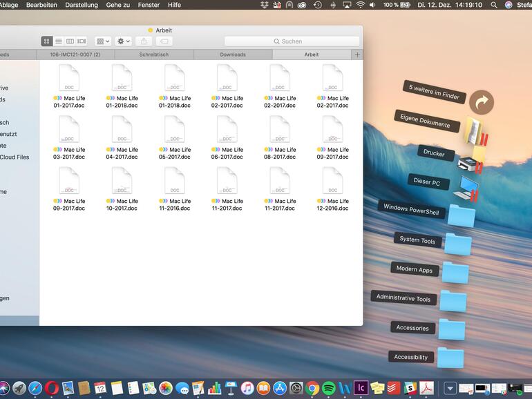Open the Modern Apps folder
The width and height of the screenshot is (532, 399).
456,273
